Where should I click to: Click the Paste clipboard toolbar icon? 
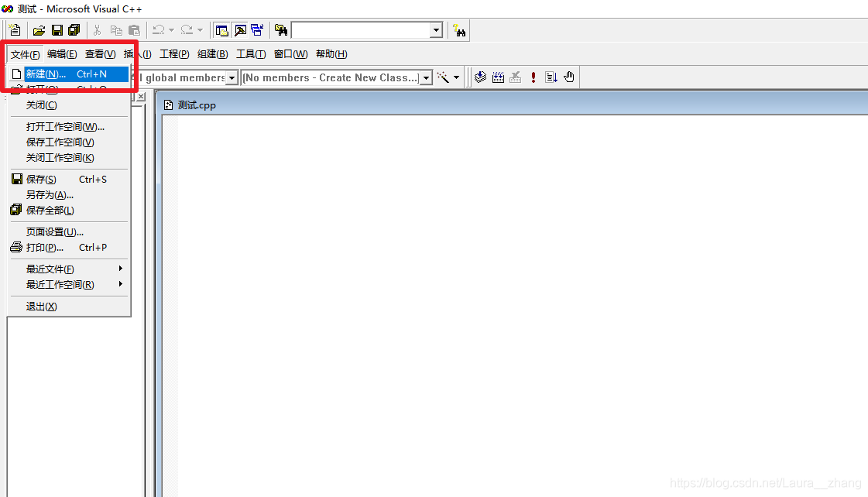[x=134, y=30]
